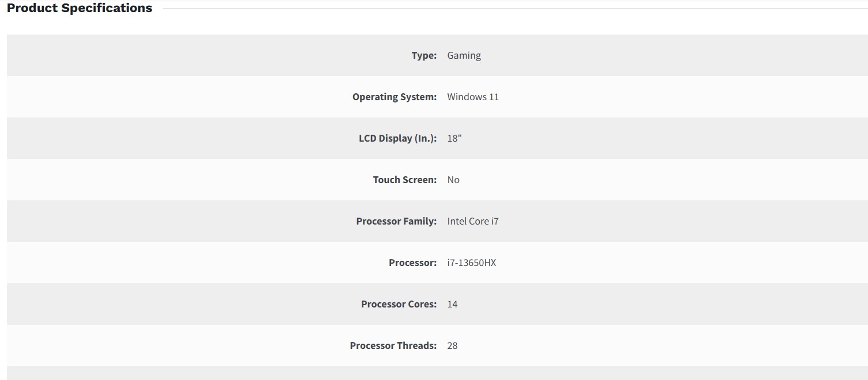Select the 14 processor cores value
This screenshot has height=380, width=868.
coord(452,304)
